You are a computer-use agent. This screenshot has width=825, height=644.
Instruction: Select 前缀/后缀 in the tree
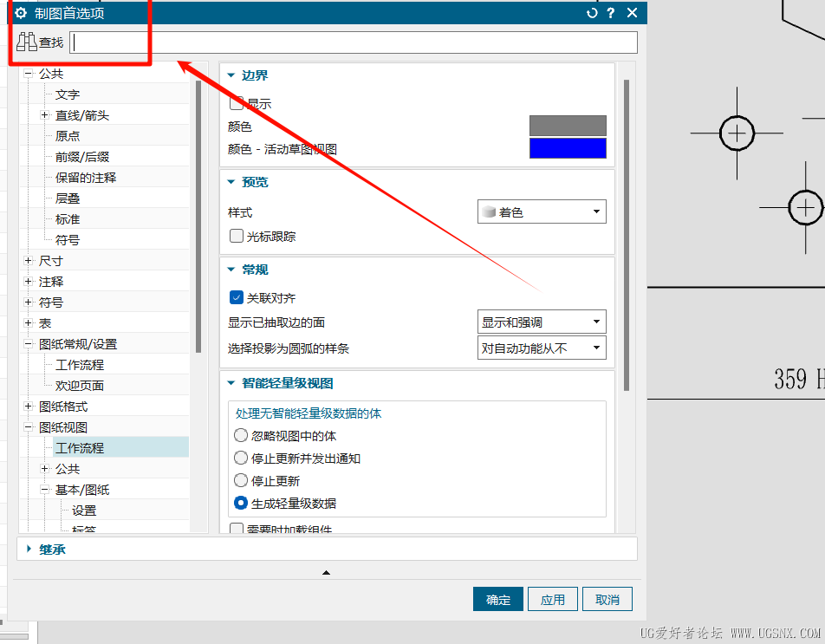82,157
